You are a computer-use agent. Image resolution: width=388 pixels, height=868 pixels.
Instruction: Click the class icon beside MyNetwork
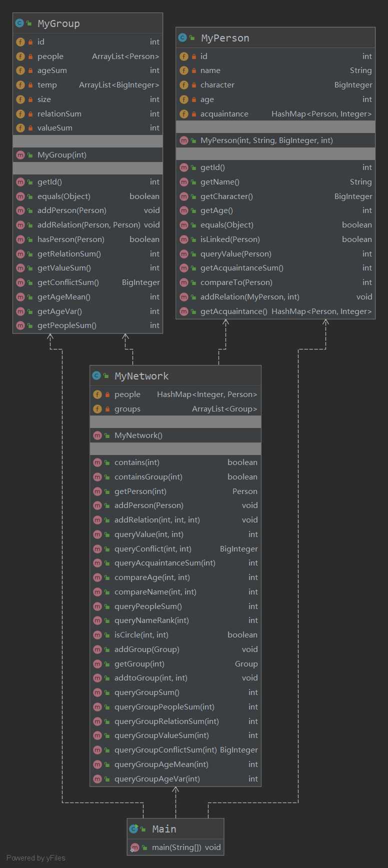(x=96, y=375)
